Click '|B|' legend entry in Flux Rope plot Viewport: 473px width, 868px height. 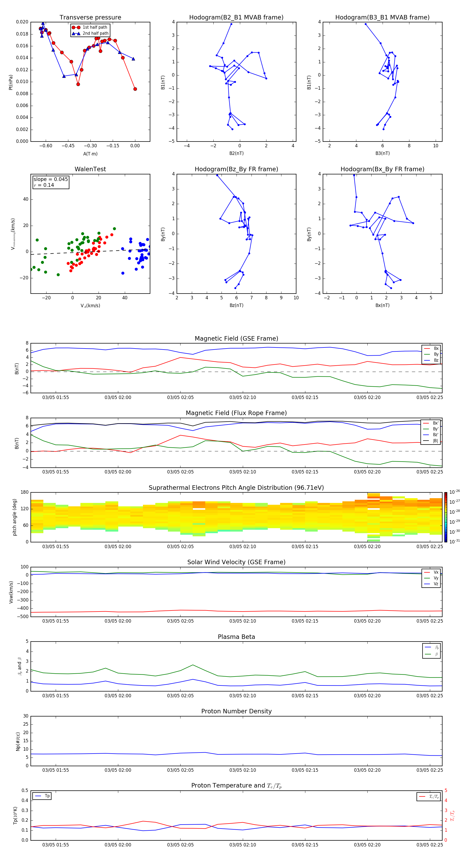(431, 441)
